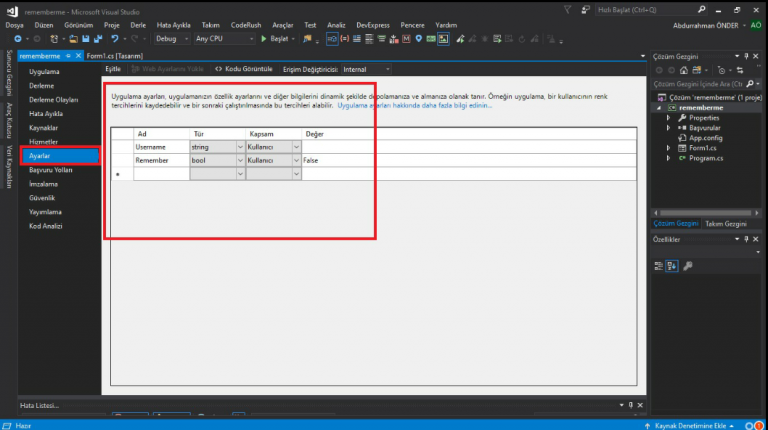This screenshot has height=430, width=768.
Task: Select the Uygulama page in the sidebar
Action: 44,72
